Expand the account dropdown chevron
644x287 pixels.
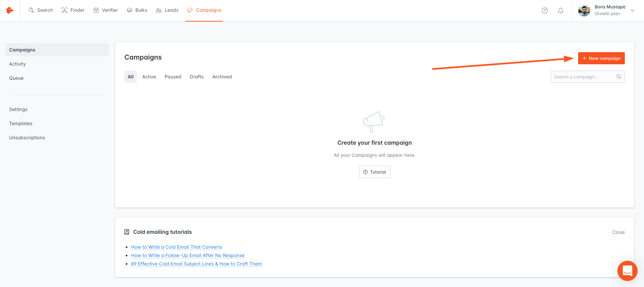tap(633, 10)
